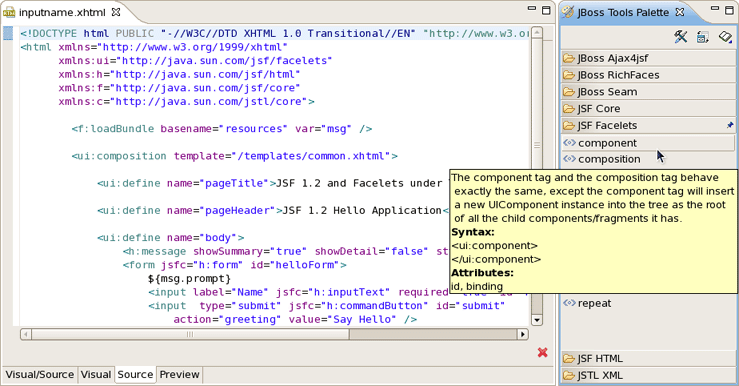The height and width of the screenshot is (386, 739).
Task: Expand the JSF Core palette group
Action: (x=648, y=108)
